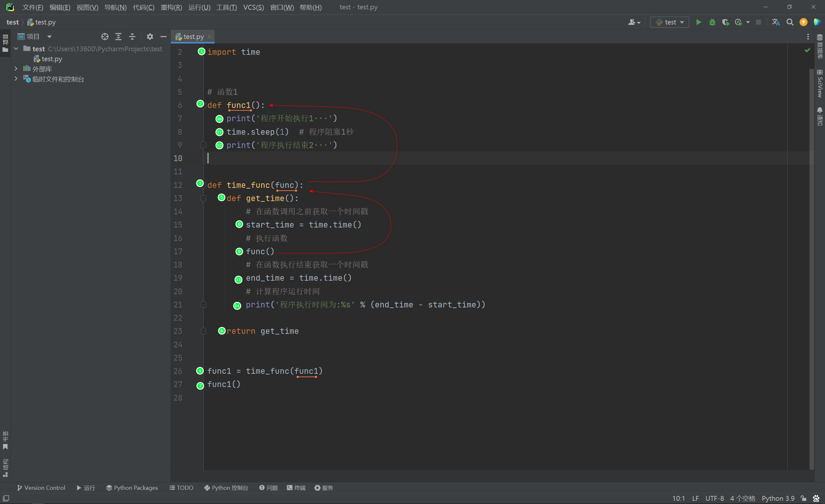Open bookmarks tool window on left strip
This screenshot has height=504, width=825.
[x=5, y=441]
